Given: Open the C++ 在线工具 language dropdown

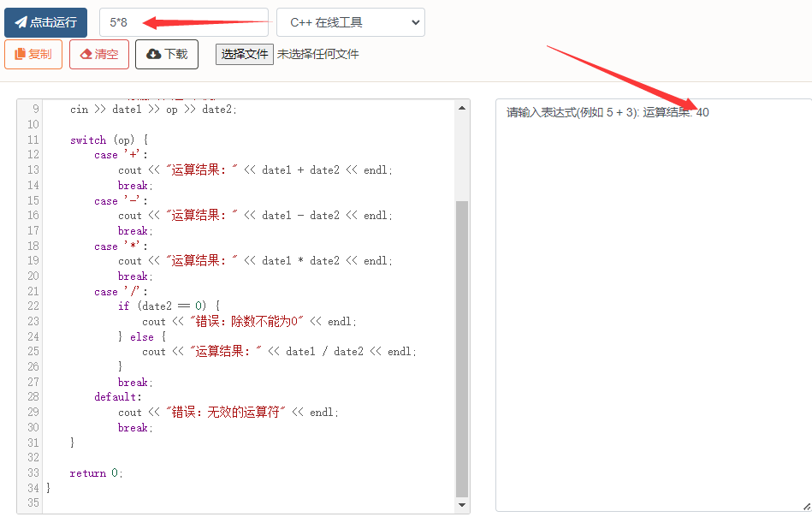Looking at the screenshot, I should coord(351,22).
